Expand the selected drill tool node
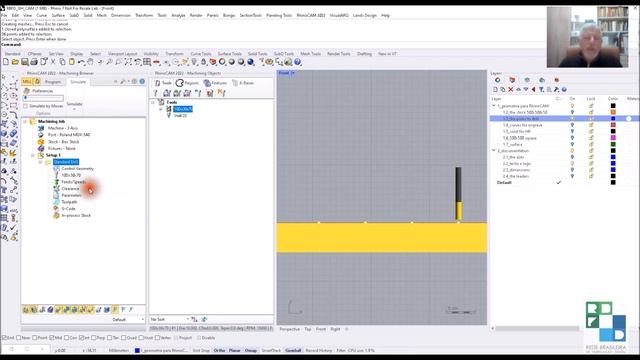 pyautogui.click(x=161, y=109)
